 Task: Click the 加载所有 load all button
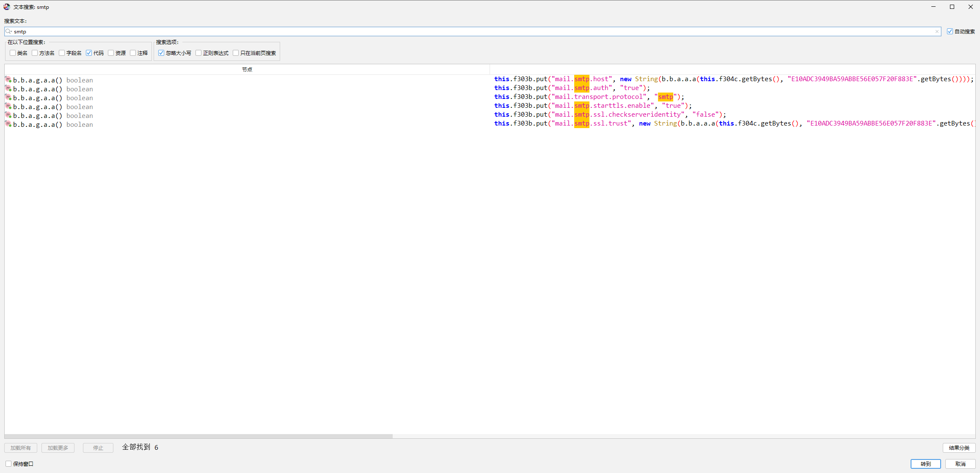coord(21,448)
